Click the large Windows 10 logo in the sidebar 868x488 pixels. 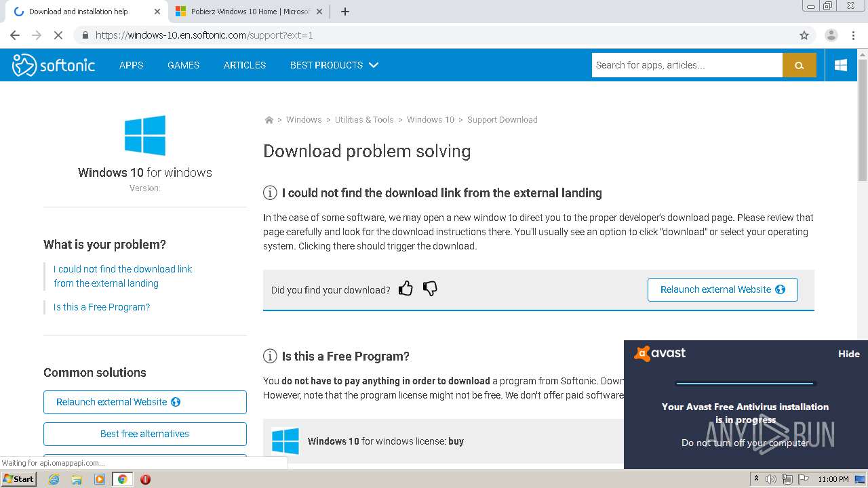145,136
